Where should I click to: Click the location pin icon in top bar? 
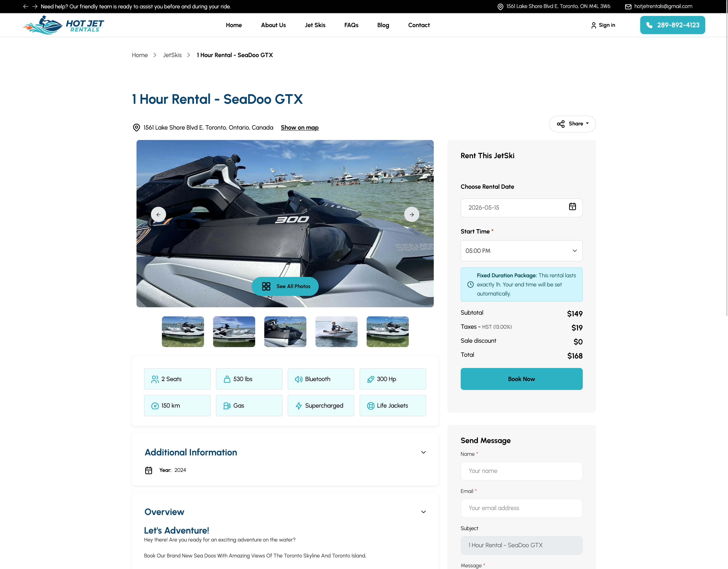click(500, 7)
